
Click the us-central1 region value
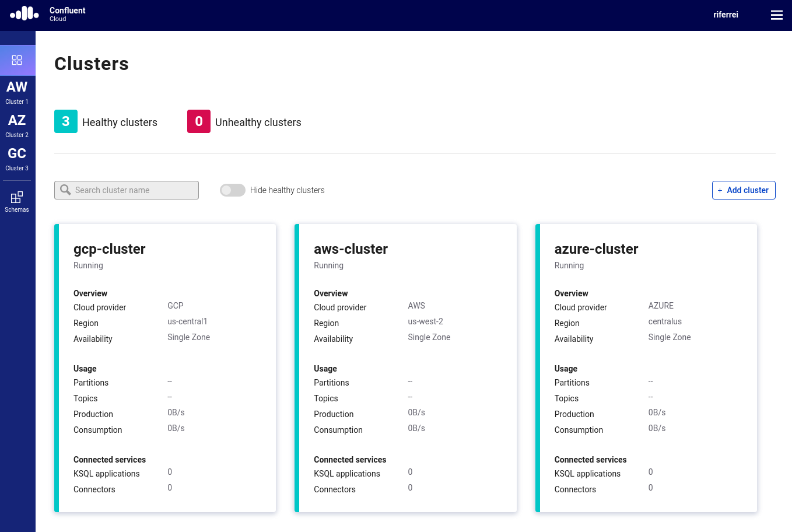pyautogui.click(x=187, y=321)
